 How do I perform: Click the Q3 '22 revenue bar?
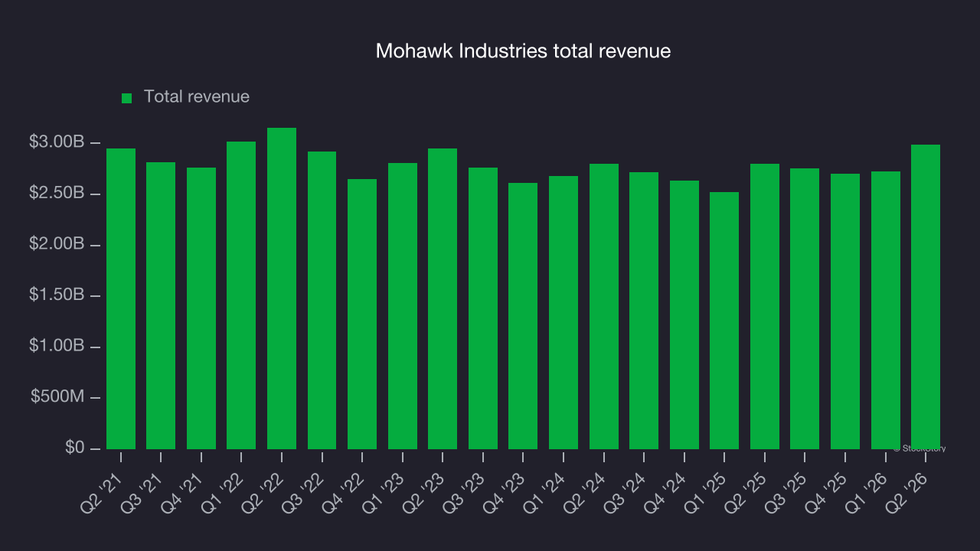click(322, 300)
